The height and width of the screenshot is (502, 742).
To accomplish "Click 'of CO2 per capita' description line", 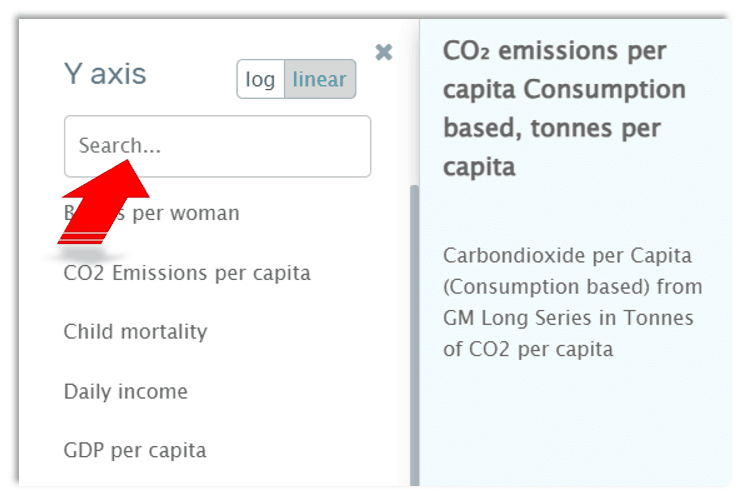I will 527,350.
